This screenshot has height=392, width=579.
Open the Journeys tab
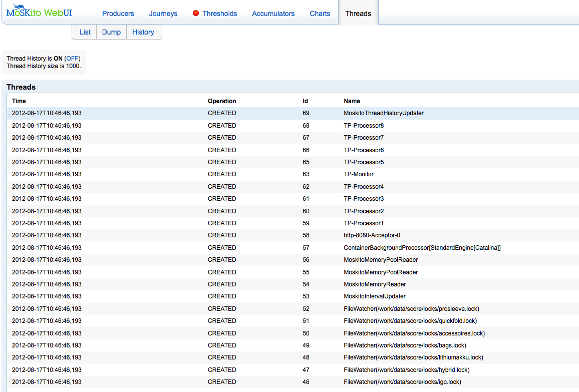(163, 14)
